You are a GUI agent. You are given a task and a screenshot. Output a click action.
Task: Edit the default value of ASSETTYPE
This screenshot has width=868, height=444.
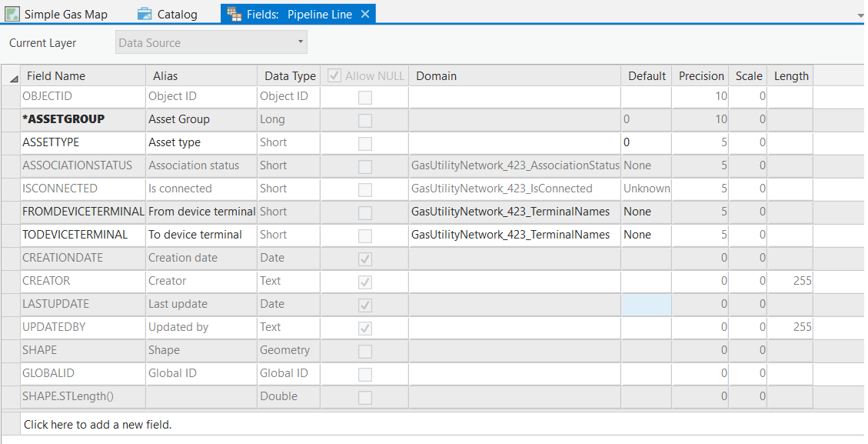(x=647, y=142)
